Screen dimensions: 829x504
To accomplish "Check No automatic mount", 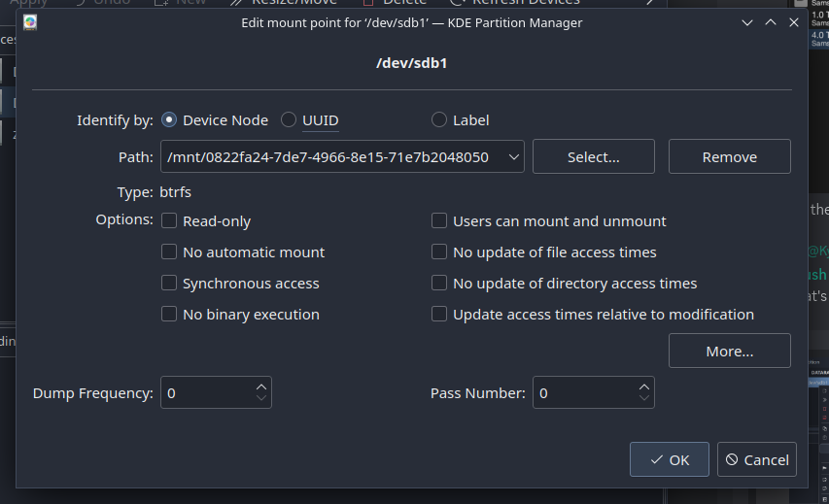I will 169,252.
